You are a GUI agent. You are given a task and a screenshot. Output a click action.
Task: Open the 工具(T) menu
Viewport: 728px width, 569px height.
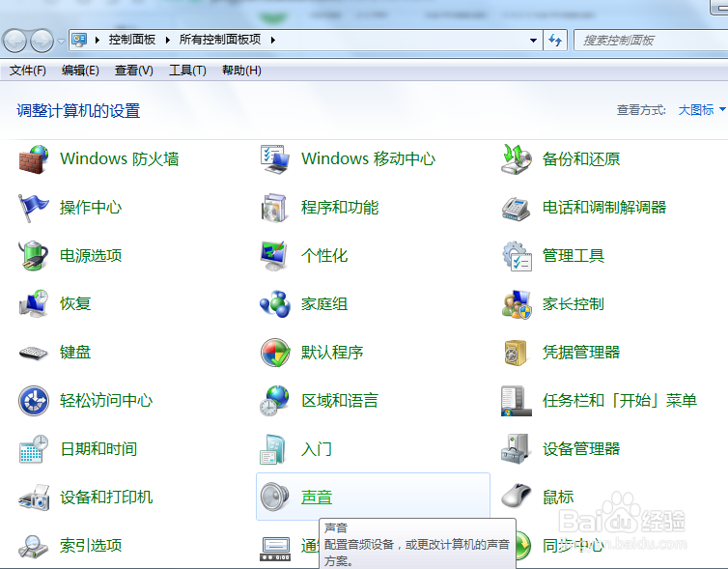[x=187, y=71]
